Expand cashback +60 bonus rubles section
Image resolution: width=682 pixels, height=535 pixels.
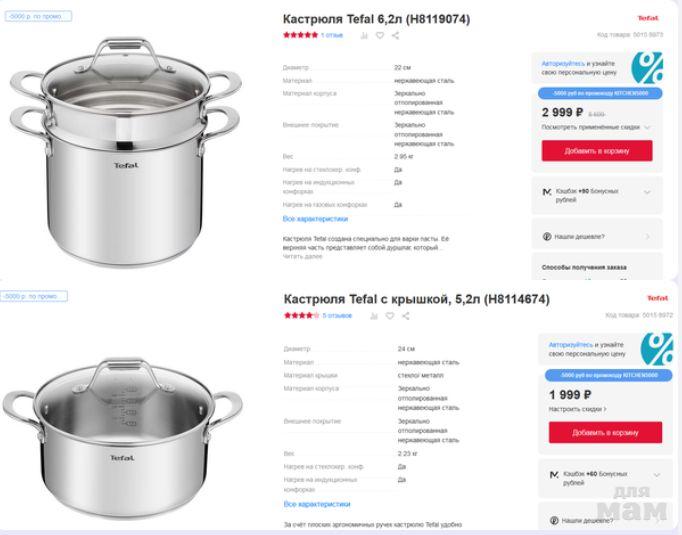[x=657, y=474]
